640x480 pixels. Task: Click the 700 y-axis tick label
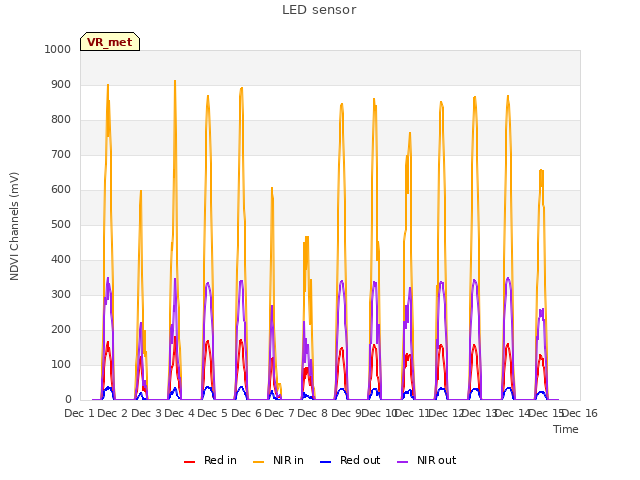[x=61, y=155]
